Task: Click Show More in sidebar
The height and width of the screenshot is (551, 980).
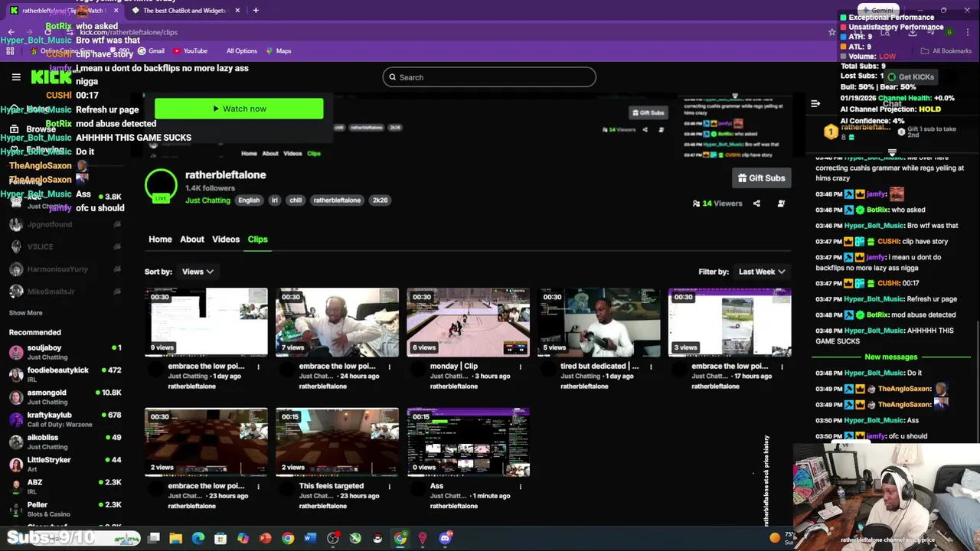Action: coord(25,313)
